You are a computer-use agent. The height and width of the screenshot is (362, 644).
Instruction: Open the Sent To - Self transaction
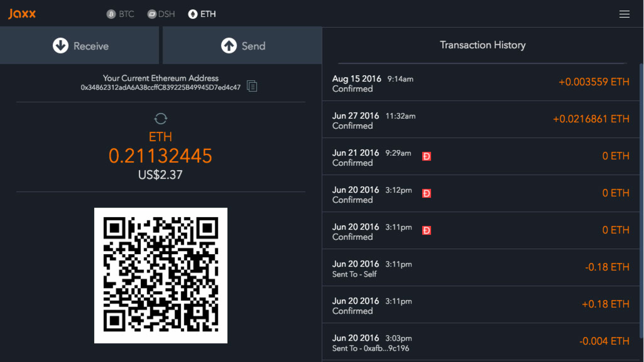tap(481, 267)
